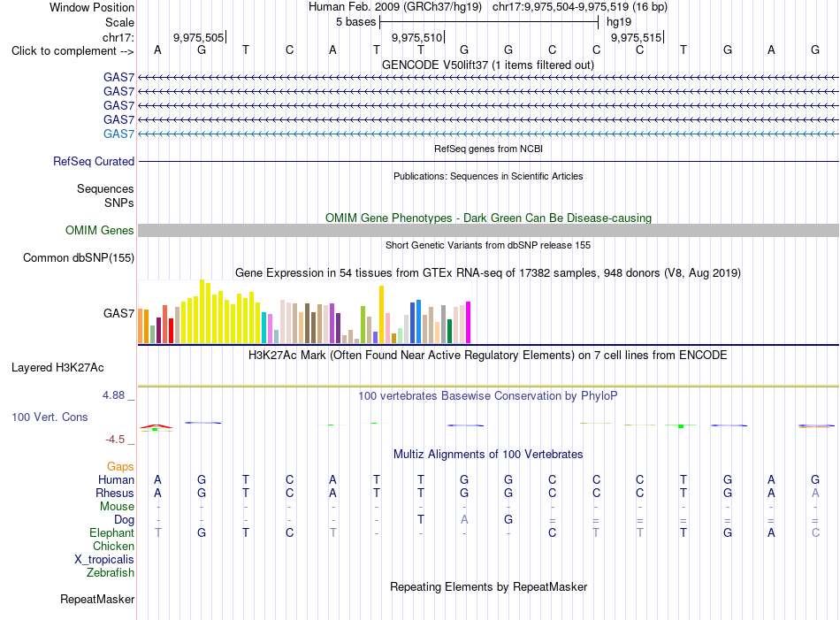840x620 pixels.
Task: Click the SNPs track label
Action: [119, 203]
